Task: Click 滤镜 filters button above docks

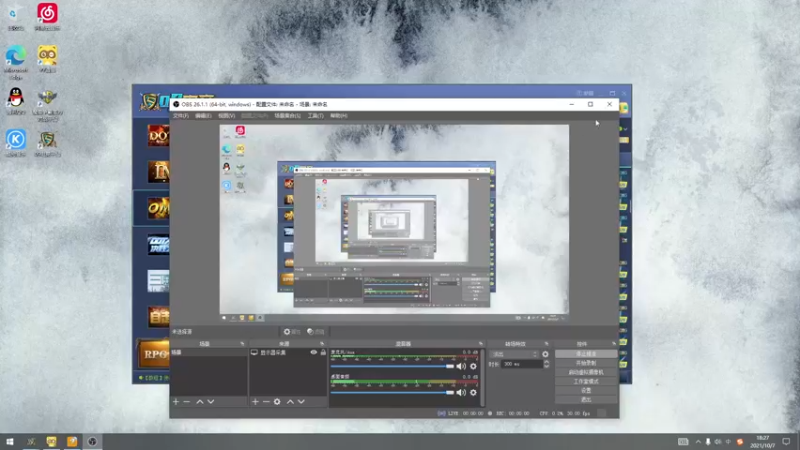Action: (316, 332)
